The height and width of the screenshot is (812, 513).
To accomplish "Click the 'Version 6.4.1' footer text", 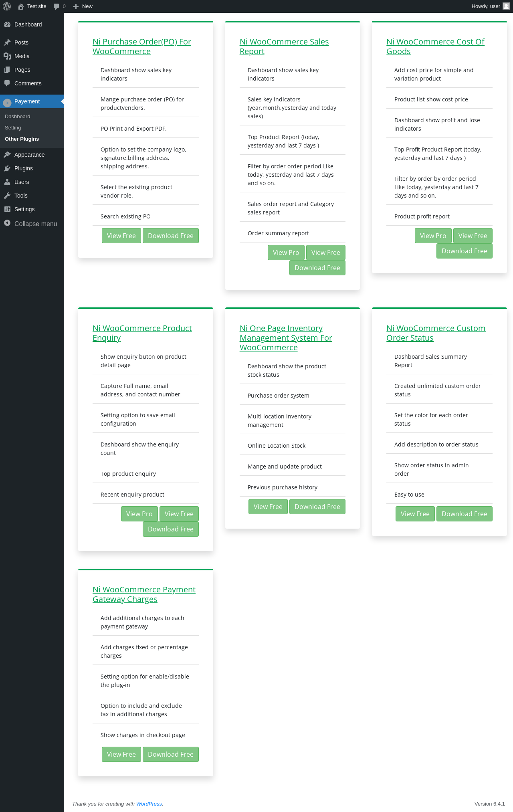I will point(490,804).
